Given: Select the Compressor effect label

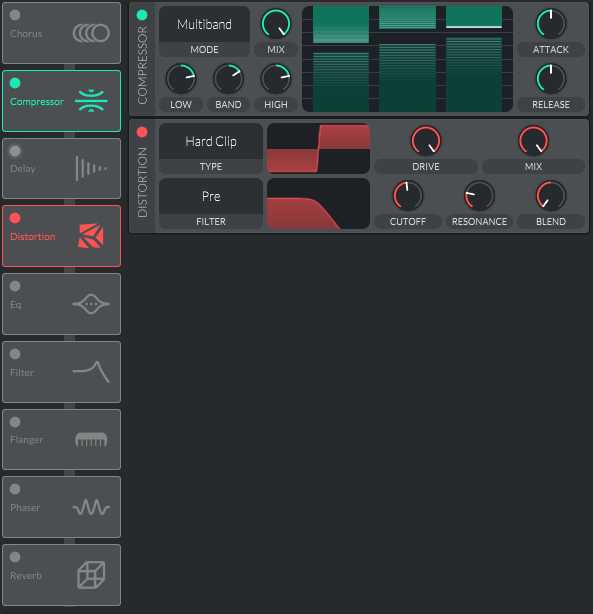Looking at the screenshot, I should [x=37, y=102].
